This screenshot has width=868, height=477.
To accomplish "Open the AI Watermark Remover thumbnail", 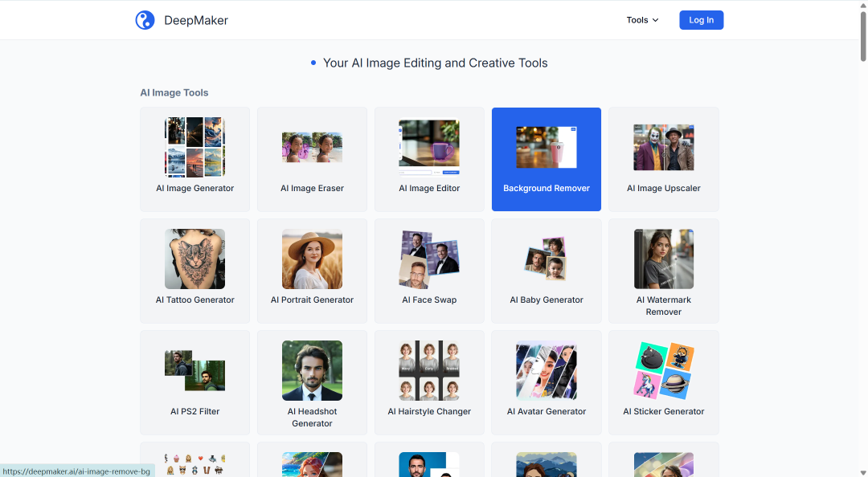I will point(664,259).
